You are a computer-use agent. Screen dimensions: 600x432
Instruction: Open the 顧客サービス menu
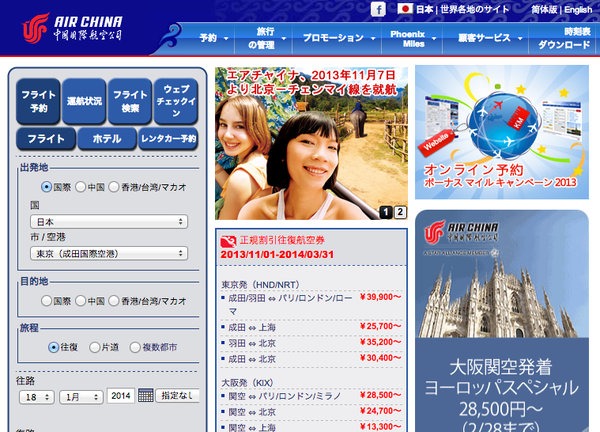coord(489,38)
